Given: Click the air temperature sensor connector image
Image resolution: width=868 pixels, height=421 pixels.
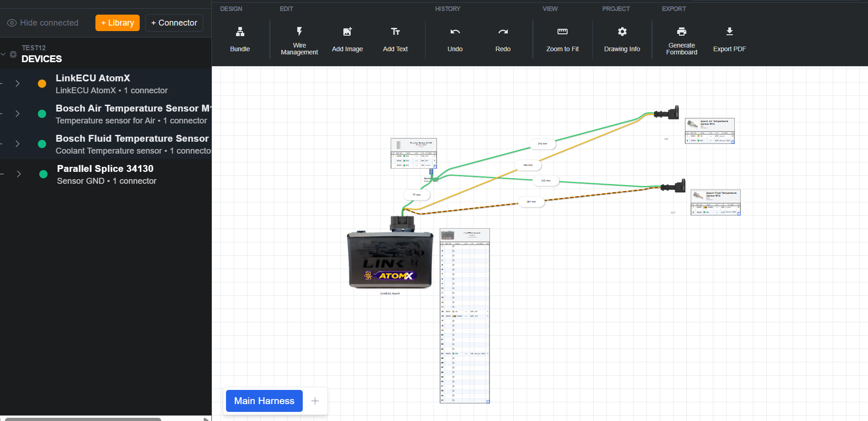Looking at the screenshot, I should click(x=667, y=112).
